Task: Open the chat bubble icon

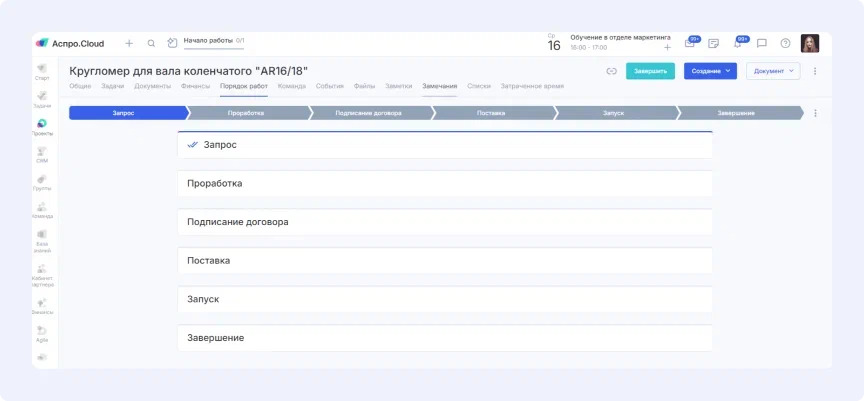Action: pyautogui.click(x=762, y=44)
